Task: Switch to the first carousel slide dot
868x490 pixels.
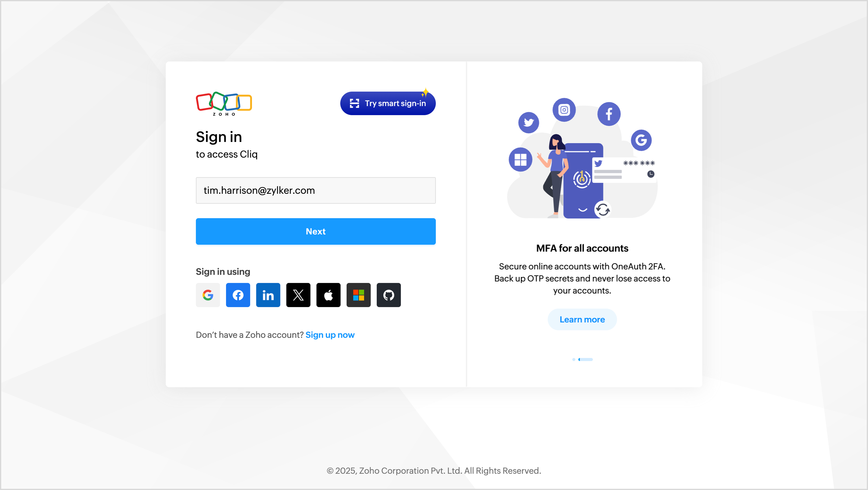Action: (x=574, y=359)
